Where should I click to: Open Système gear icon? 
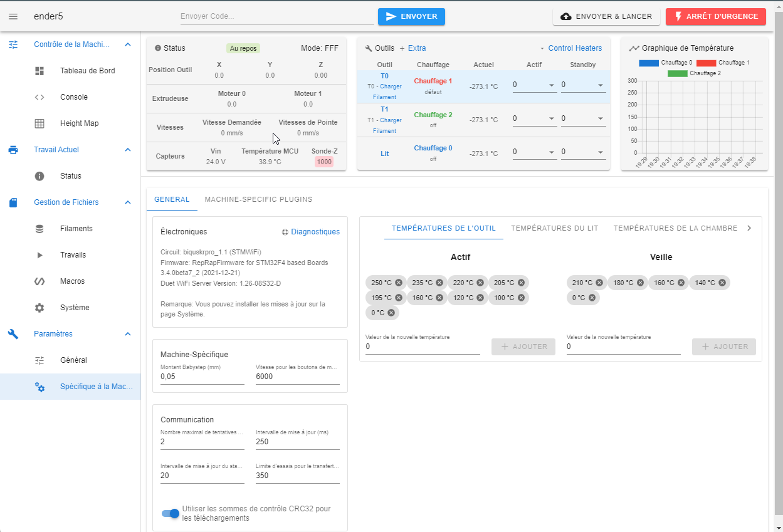click(39, 308)
